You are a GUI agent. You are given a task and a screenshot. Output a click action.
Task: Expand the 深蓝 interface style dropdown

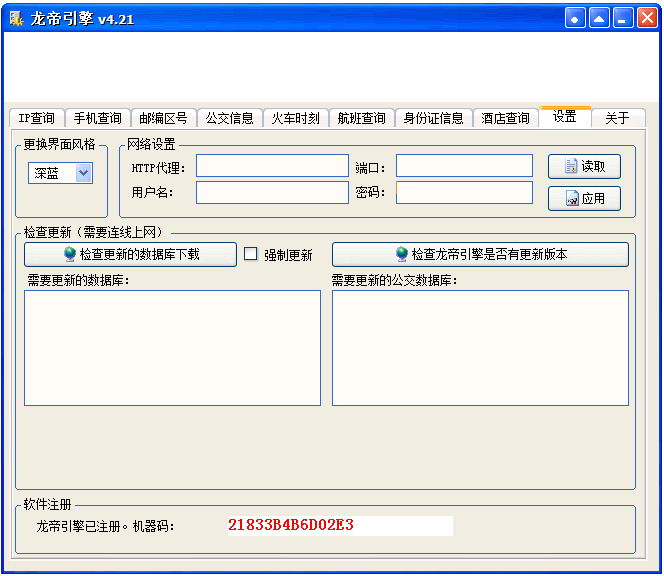point(84,173)
